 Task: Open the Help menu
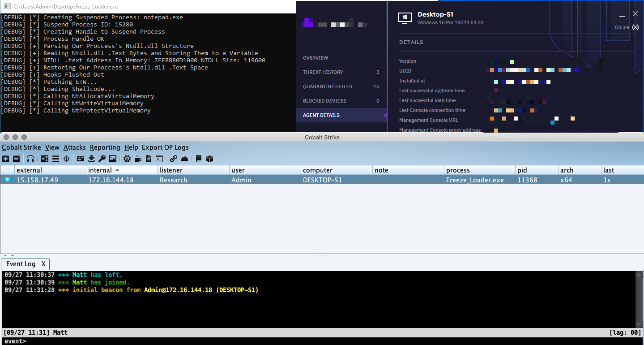point(131,147)
